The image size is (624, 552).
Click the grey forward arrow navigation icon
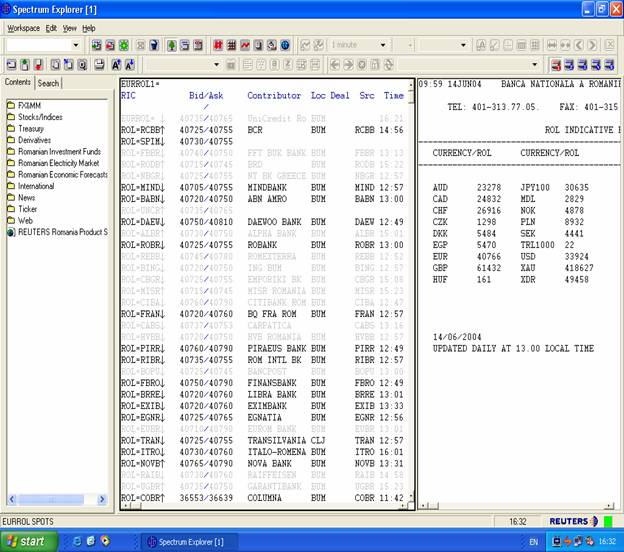point(348,64)
